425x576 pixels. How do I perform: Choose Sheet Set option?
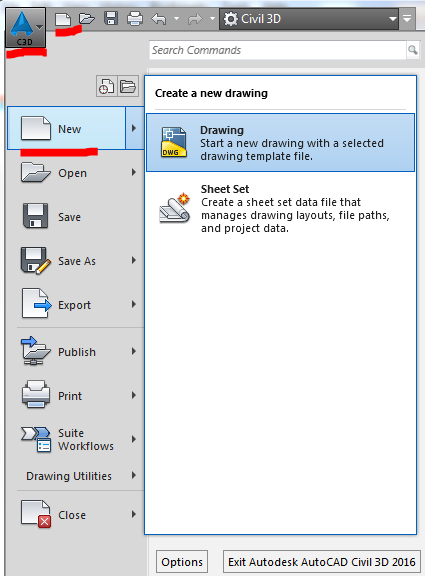point(280,208)
